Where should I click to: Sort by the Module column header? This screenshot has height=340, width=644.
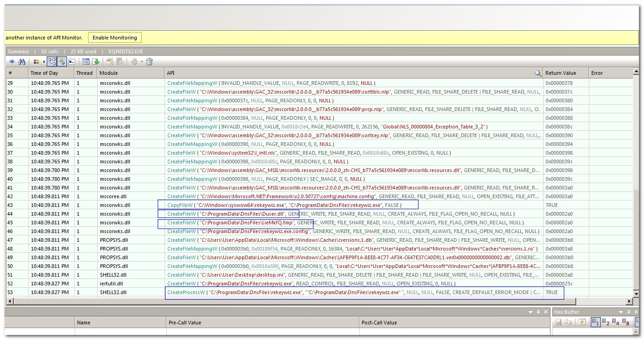[x=109, y=73]
